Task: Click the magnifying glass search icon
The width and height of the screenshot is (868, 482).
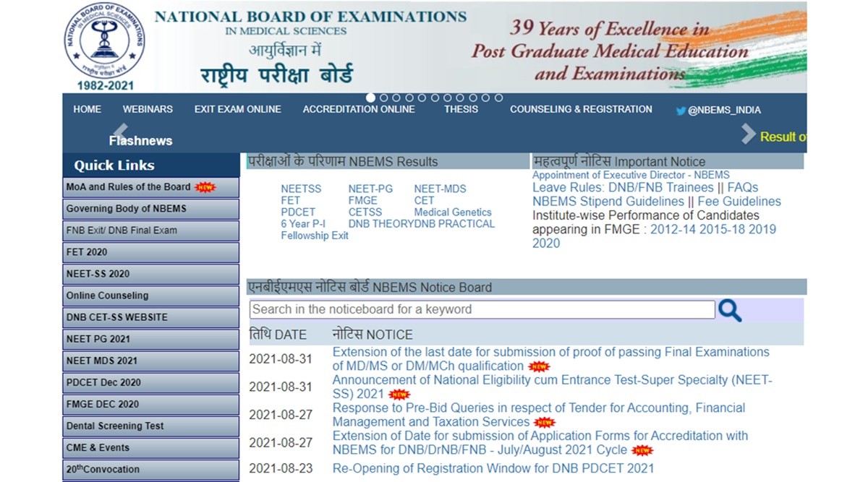Action: [x=729, y=310]
